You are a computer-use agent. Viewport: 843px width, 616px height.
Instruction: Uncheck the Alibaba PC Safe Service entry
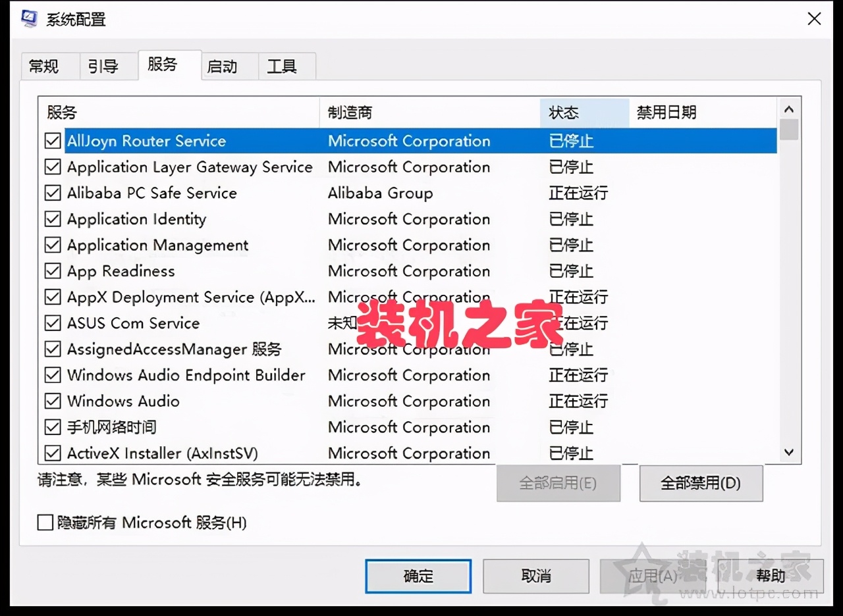(53, 193)
